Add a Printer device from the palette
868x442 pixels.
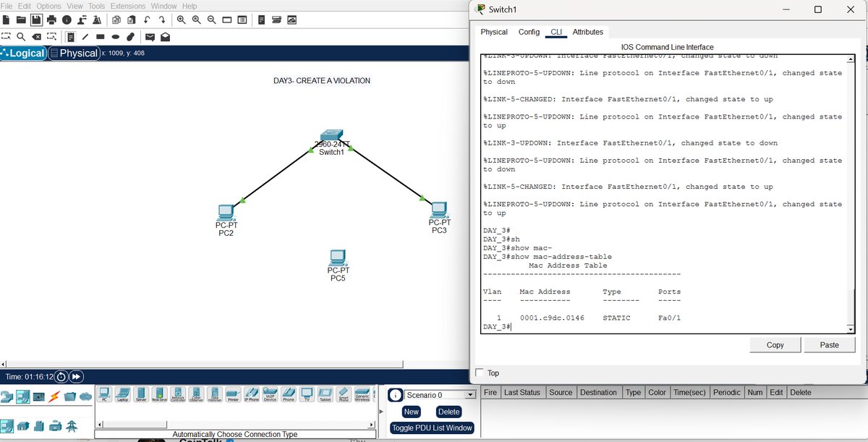pos(233,395)
